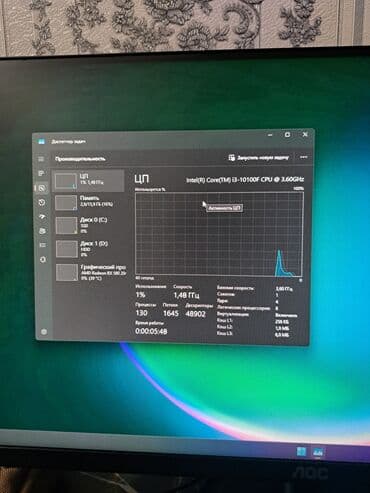370x493 pixels.
Task: Open the hamburger navigation menu in Task Manager
Action: pyautogui.click(x=41, y=159)
